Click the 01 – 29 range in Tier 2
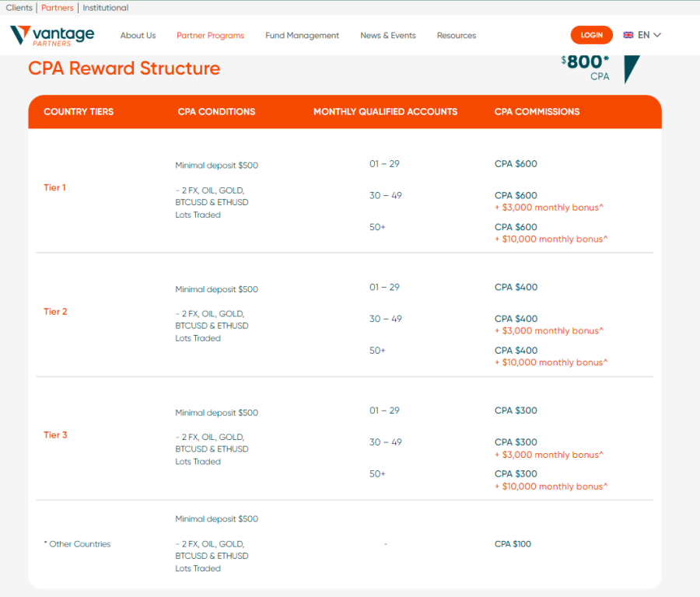 coord(384,287)
